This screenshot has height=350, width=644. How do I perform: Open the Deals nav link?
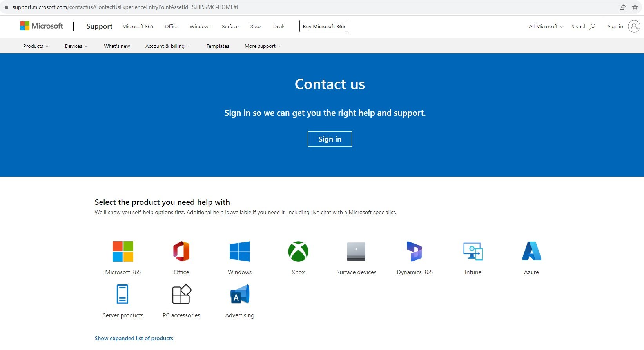point(279,26)
